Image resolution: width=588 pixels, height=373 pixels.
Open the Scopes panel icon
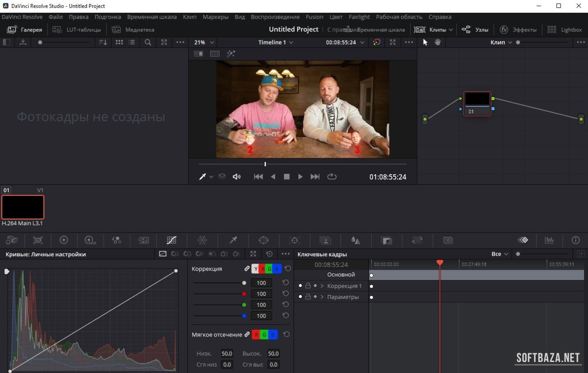(x=549, y=240)
